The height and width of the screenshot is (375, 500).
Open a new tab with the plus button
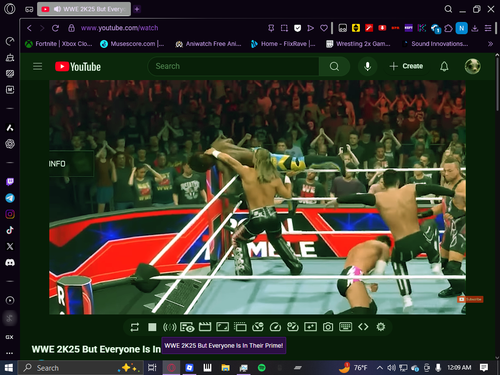tap(137, 9)
